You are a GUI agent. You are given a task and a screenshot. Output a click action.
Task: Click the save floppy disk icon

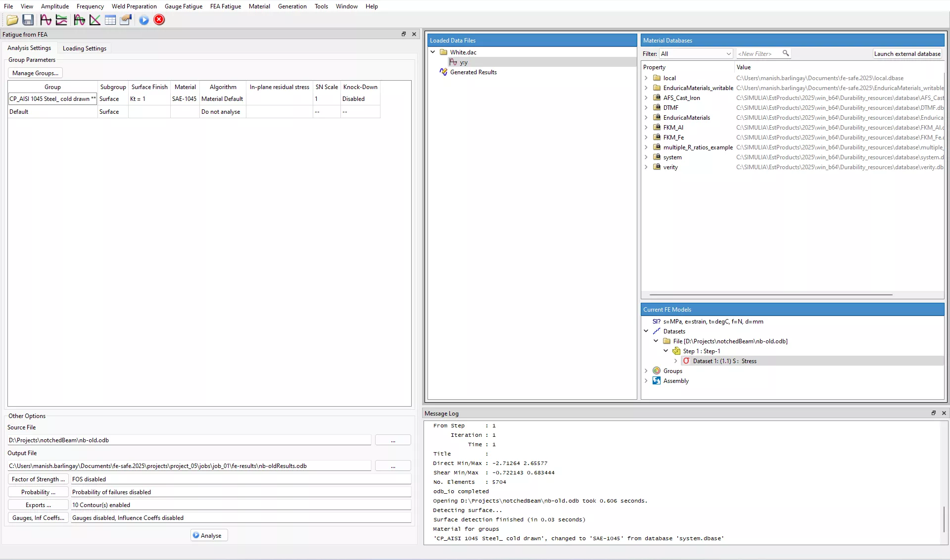(x=28, y=20)
